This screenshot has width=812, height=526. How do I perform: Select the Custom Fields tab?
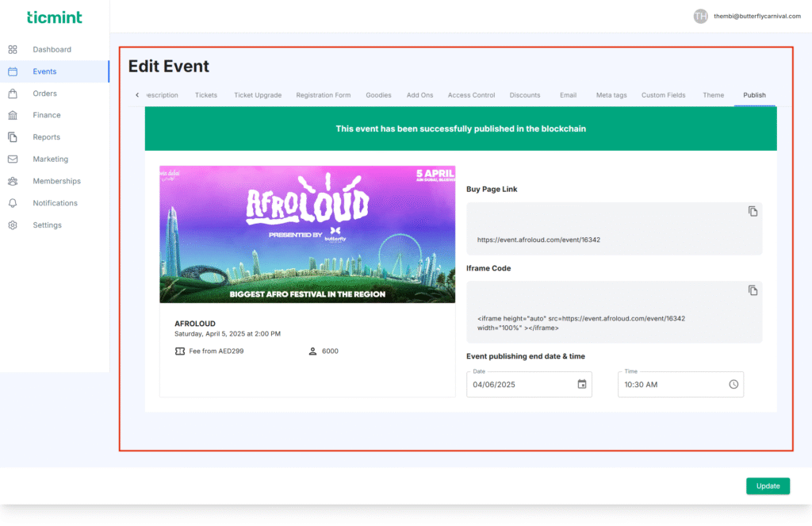pyautogui.click(x=664, y=95)
